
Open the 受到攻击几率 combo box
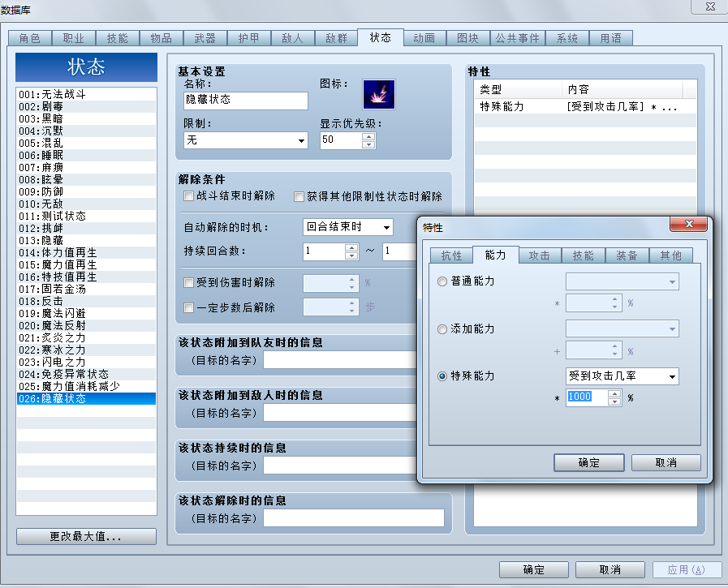coord(622,376)
